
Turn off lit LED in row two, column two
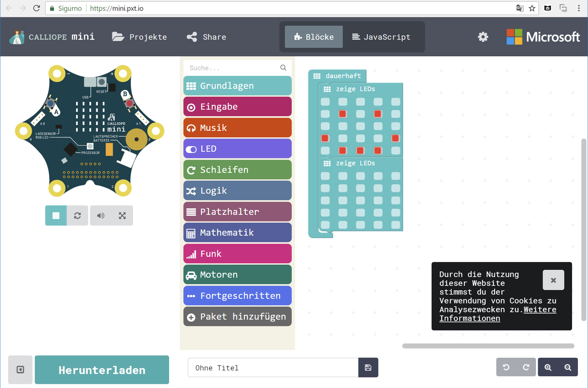click(x=343, y=114)
